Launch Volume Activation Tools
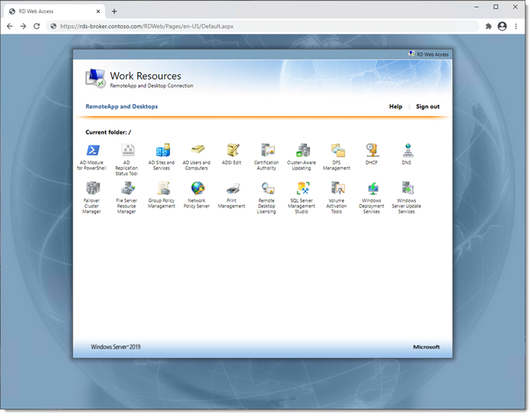Image resolution: width=532 pixels, height=416 pixels. click(337, 197)
